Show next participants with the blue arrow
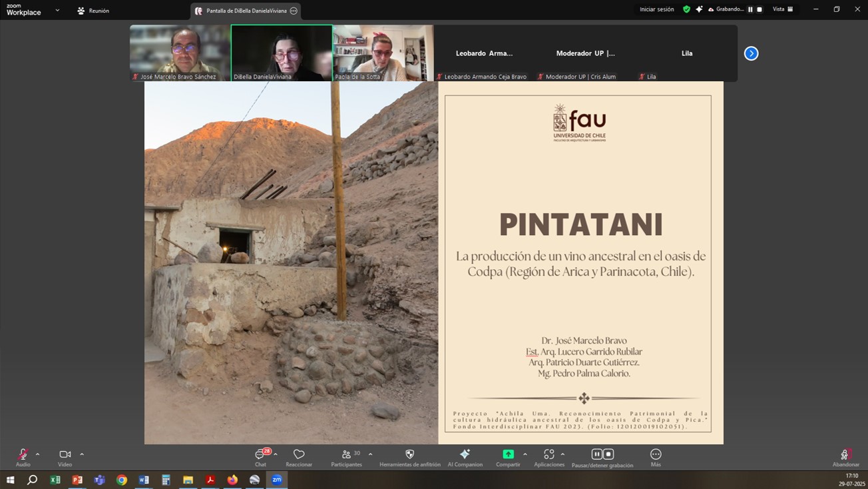 tap(751, 53)
